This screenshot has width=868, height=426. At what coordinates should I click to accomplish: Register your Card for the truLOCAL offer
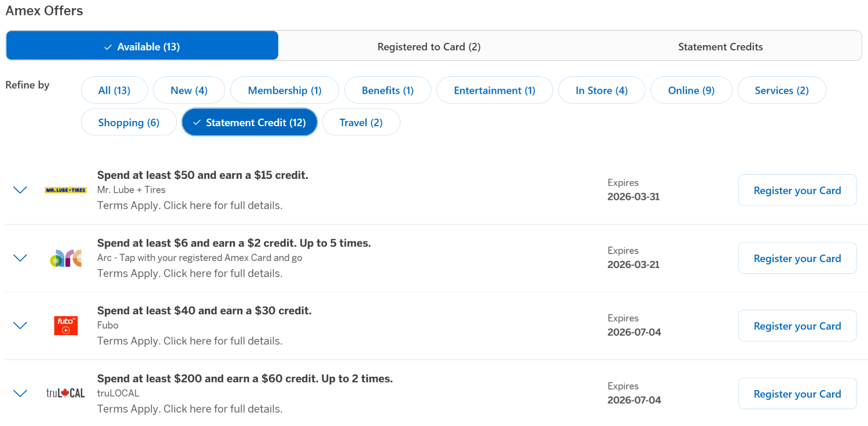(797, 393)
